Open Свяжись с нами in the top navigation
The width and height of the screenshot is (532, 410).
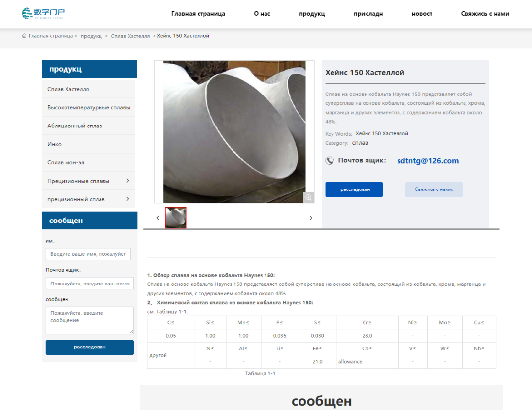tap(485, 14)
